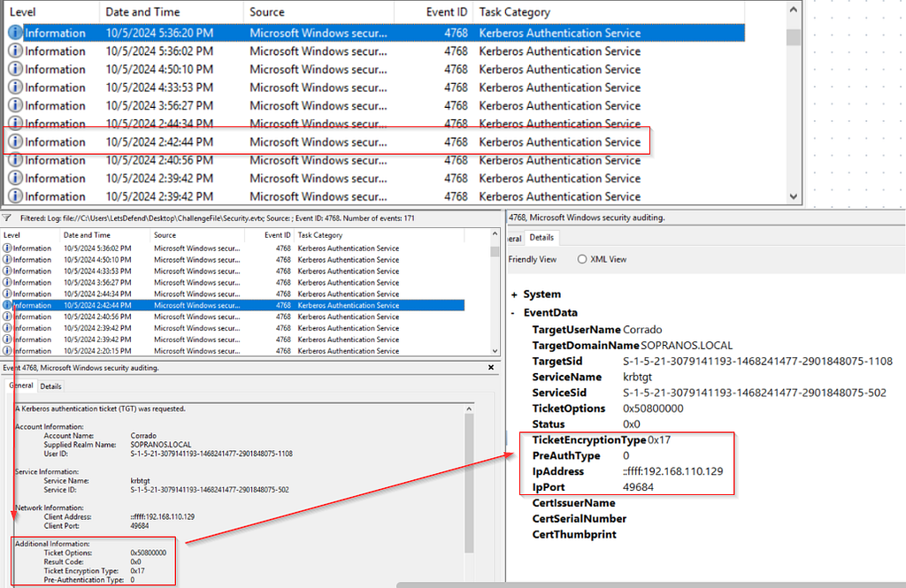Select the 2:42:44 PM date cell in the filtered lower list
Viewport: 906px width, 588px height.
[x=97, y=306]
